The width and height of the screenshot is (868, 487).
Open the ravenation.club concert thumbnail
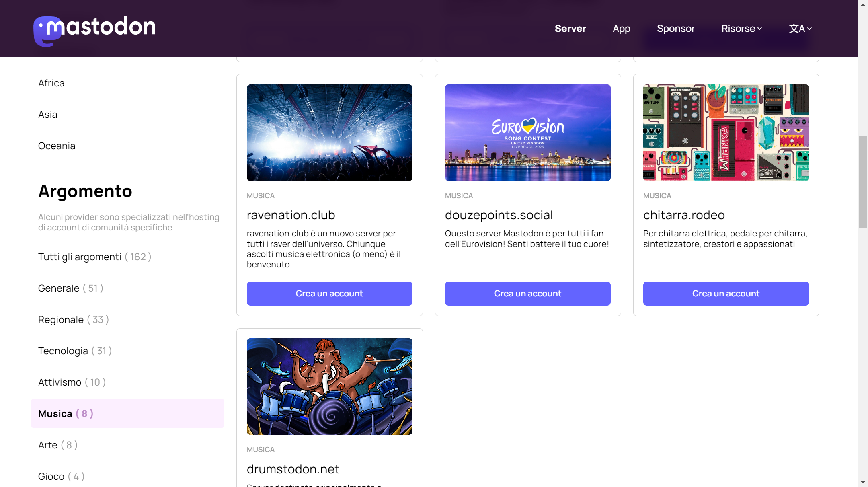329,133
